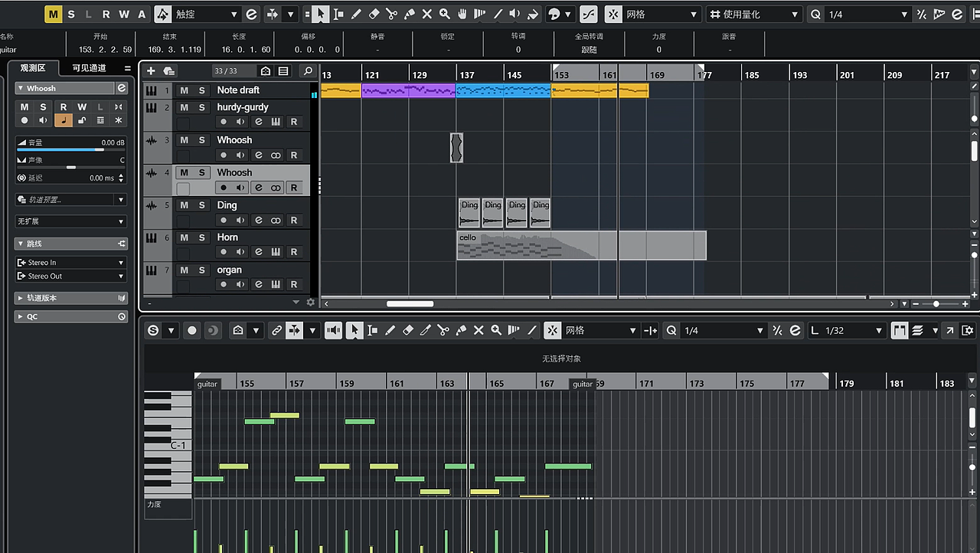Click bar 185 on the arrangement ruler
This screenshot has height=553, width=980.
point(752,75)
